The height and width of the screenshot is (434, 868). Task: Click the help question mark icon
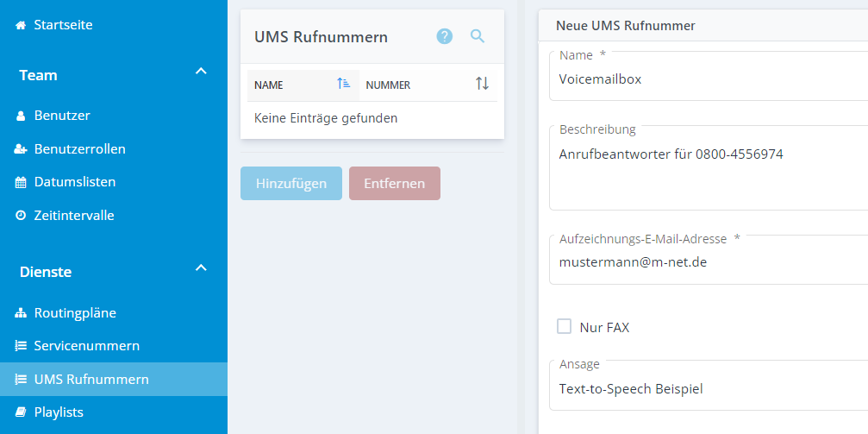[x=444, y=36]
